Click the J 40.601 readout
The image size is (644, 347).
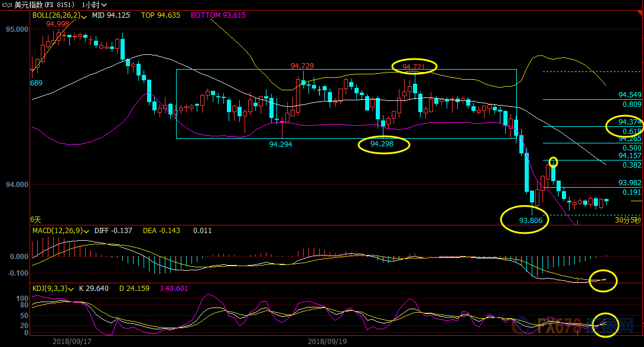174,289
